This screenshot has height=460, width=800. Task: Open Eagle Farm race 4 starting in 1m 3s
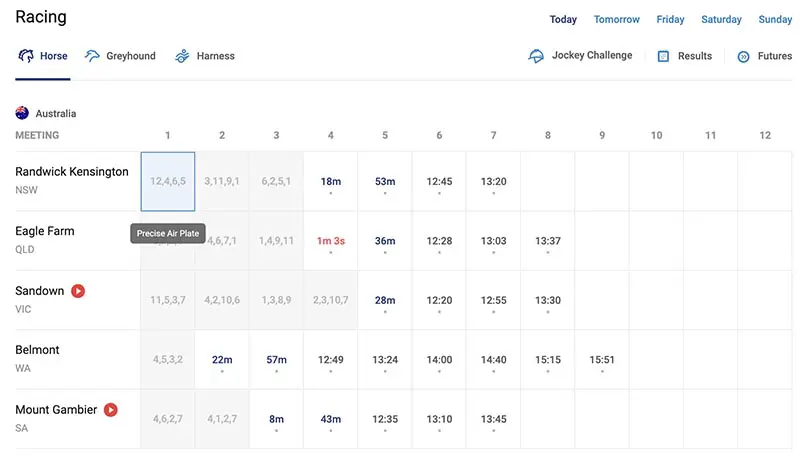[330, 241]
